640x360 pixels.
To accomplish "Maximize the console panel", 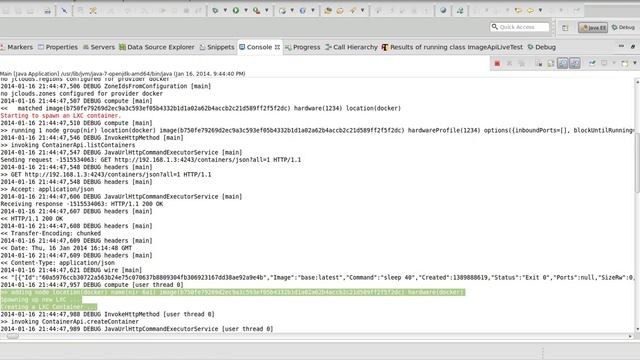I will [633, 47].
